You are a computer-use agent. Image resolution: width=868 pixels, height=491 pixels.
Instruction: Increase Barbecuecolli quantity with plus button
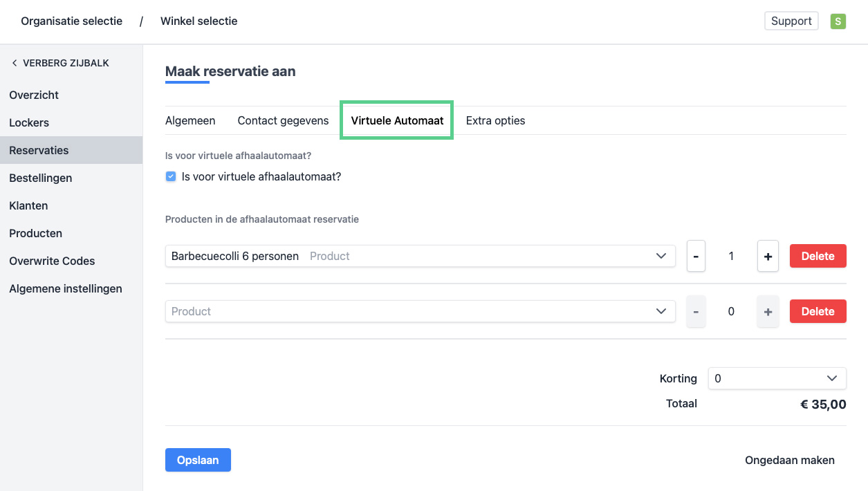point(768,256)
